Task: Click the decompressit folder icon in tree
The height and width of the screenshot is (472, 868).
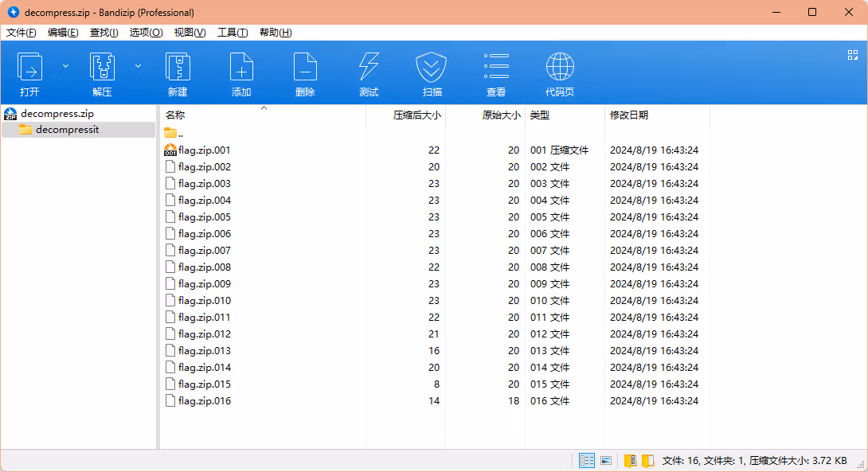Action: 25,130
